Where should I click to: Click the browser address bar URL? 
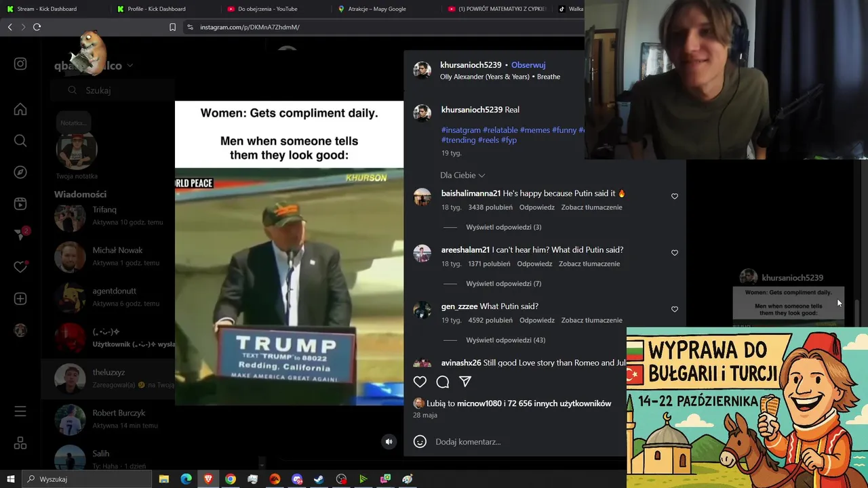[250, 27]
